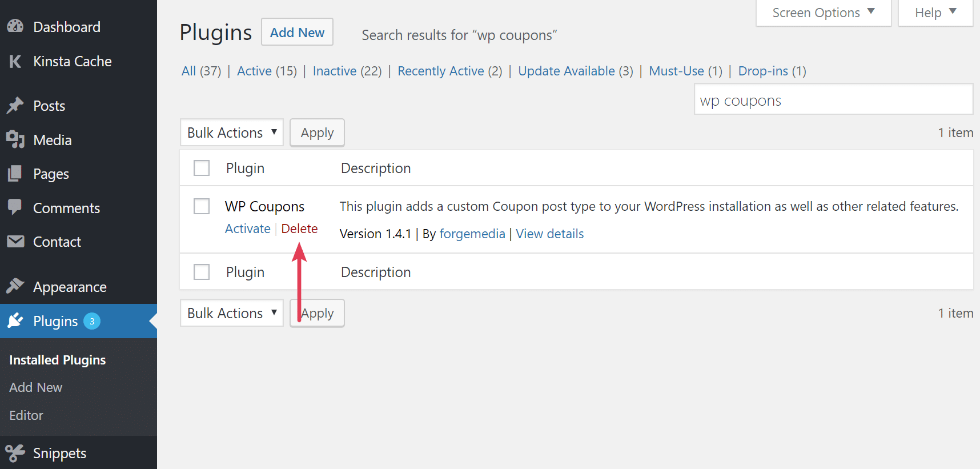The image size is (980, 469).
Task: Click the Contact envelope icon
Action: pyautogui.click(x=15, y=241)
